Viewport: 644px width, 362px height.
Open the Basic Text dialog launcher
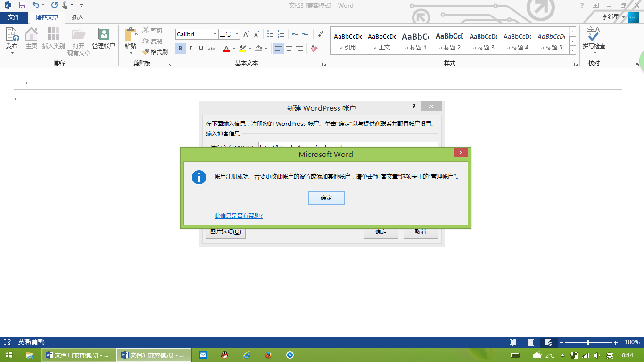(x=324, y=64)
